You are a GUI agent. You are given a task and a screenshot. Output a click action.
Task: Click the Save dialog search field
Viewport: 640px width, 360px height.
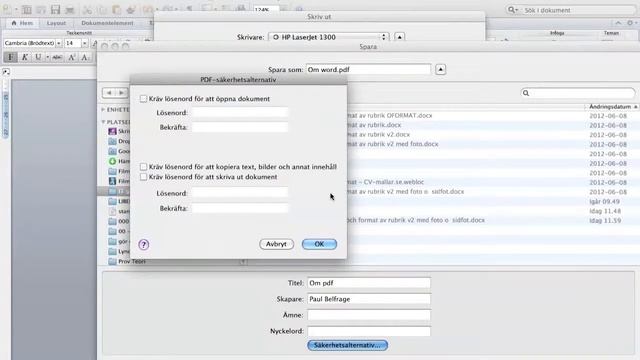point(578,93)
